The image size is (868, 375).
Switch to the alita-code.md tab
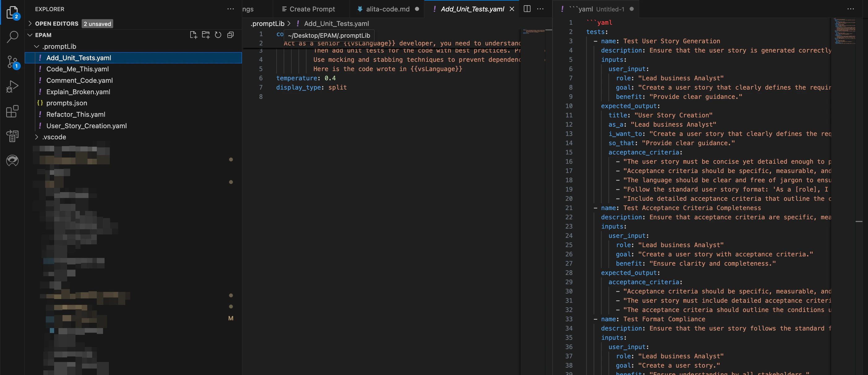[x=387, y=9]
